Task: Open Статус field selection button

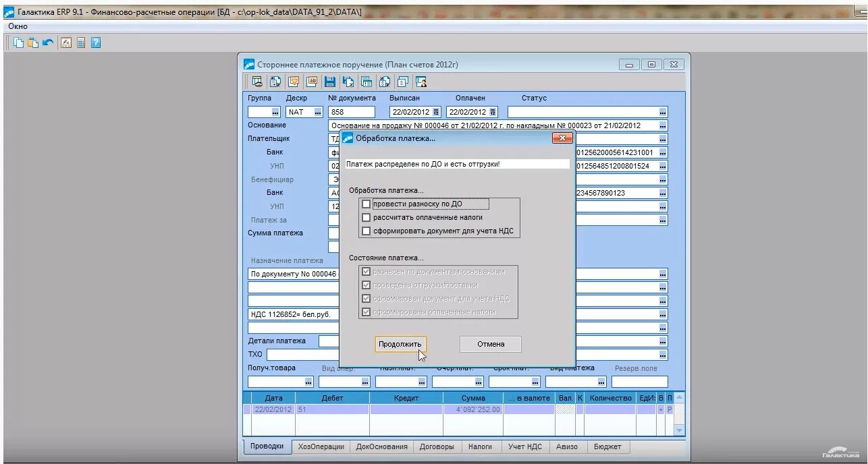Action: (x=663, y=112)
